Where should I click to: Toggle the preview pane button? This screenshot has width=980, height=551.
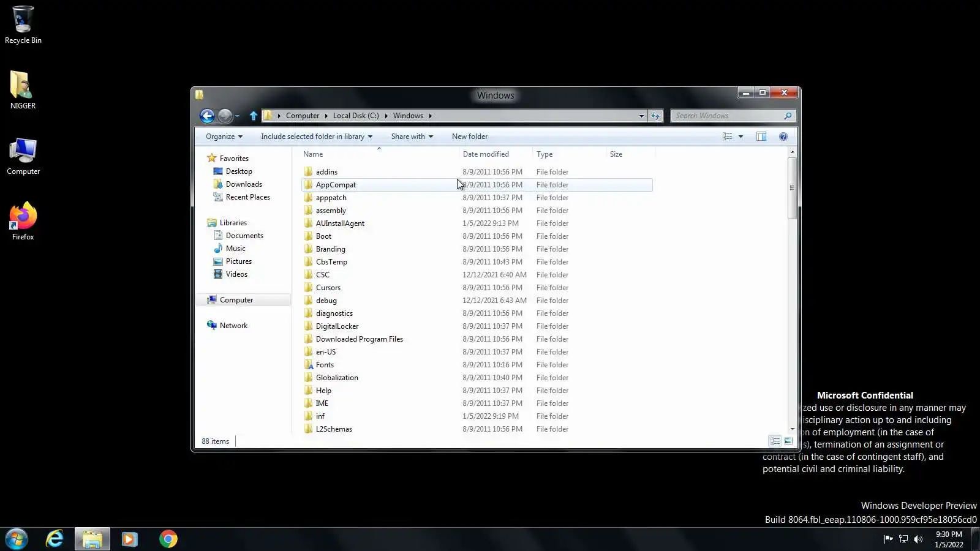point(761,137)
